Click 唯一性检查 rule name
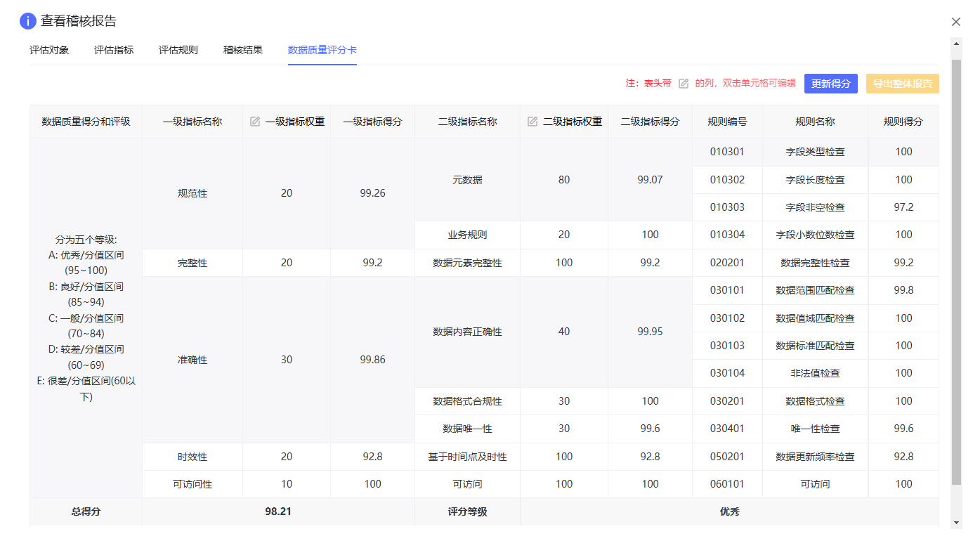Viewport: 980px width, 541px height. (x=815, y=429)
